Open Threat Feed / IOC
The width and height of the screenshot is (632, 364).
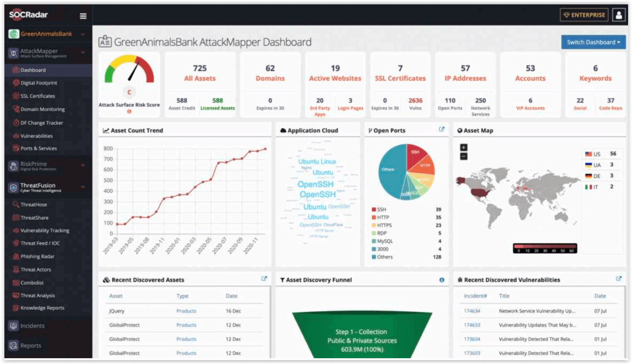(x=36, y=243)
